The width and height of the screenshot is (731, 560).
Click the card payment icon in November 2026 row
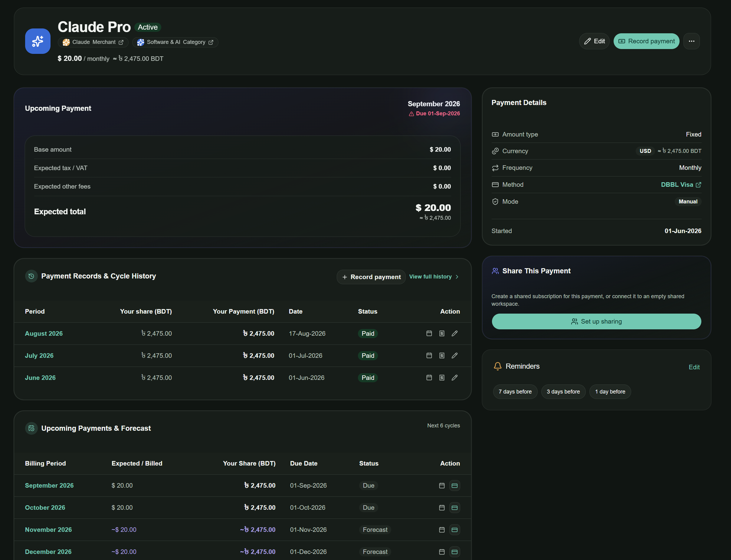454,530
